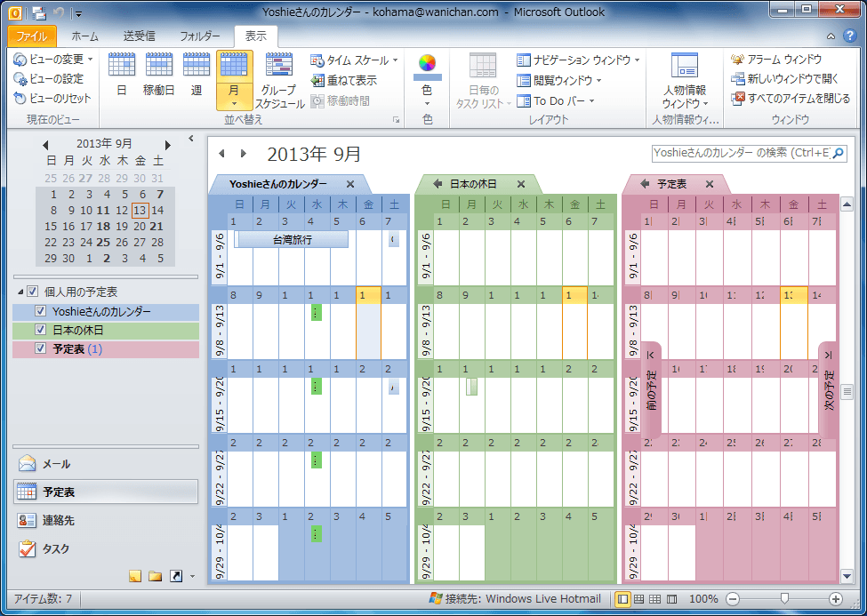Click ビューのリセット reset view
Screen dimensions: 867x616
tap(52, 99)
